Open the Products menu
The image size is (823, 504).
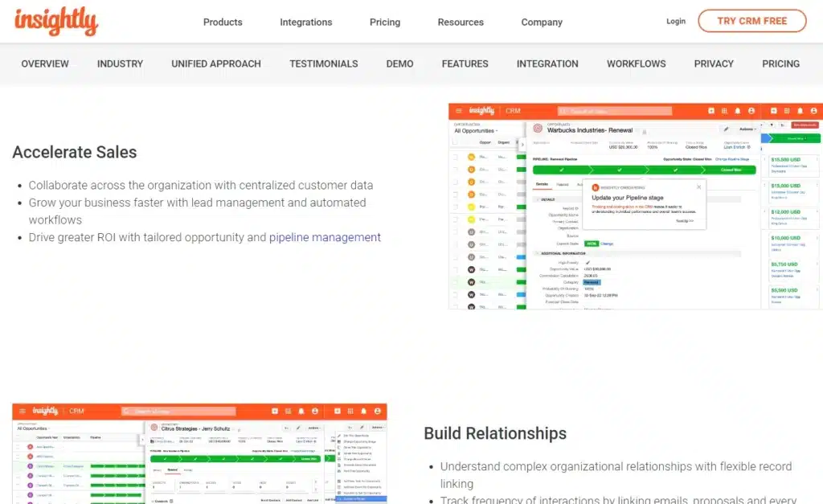point(223,22)
